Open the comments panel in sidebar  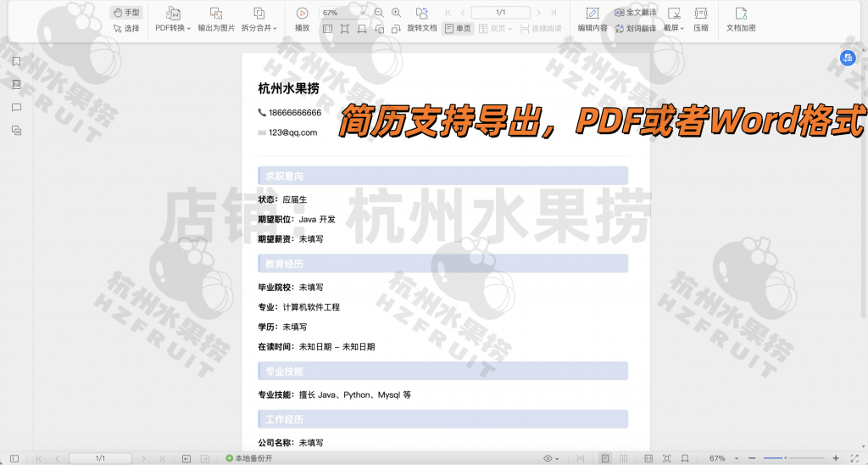(x=17, y=108)
